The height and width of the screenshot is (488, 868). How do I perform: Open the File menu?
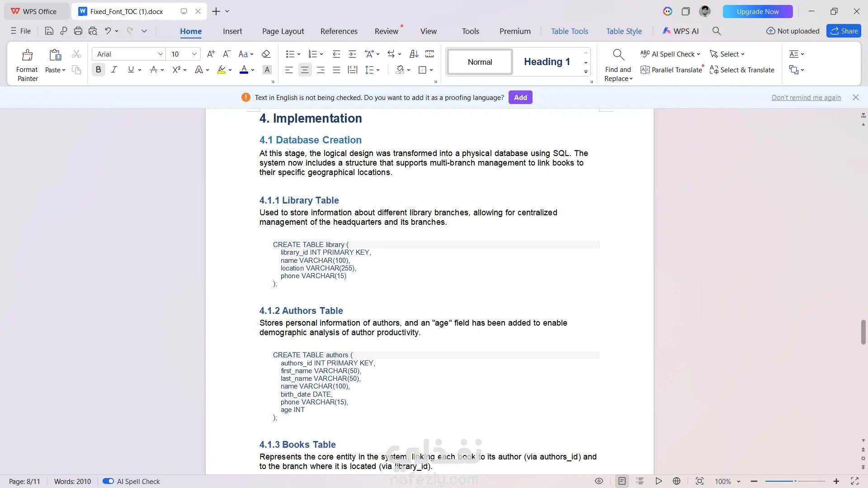pyautogui.click(x=21, y=31)
